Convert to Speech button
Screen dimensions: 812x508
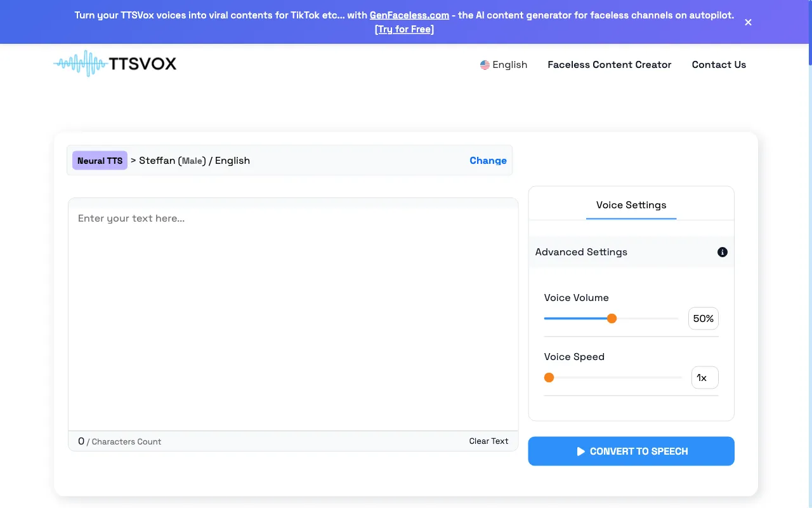coord(631,451)
